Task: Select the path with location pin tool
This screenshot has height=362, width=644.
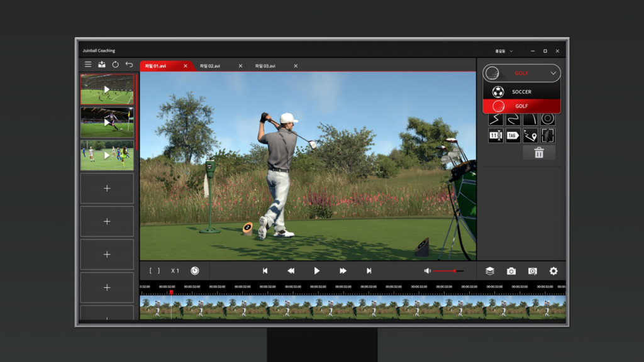Action: 530,136
